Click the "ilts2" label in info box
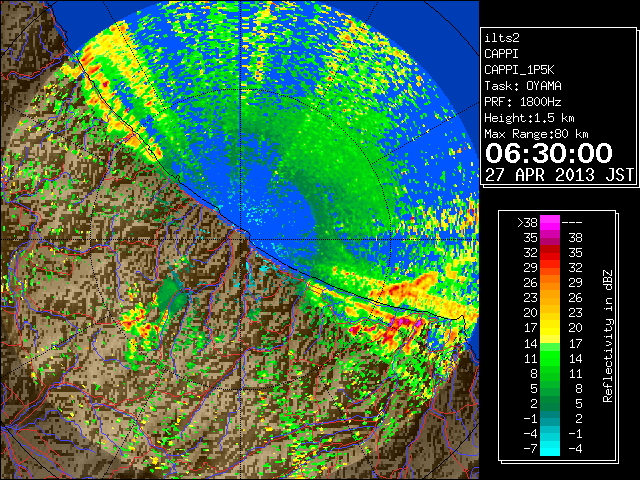The width and height of the screenshot is (640, 480). click(x=502, y=38)
